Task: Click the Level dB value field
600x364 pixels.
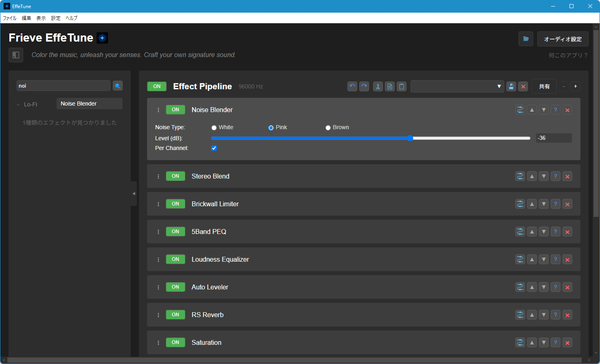Action: (554, 138)
